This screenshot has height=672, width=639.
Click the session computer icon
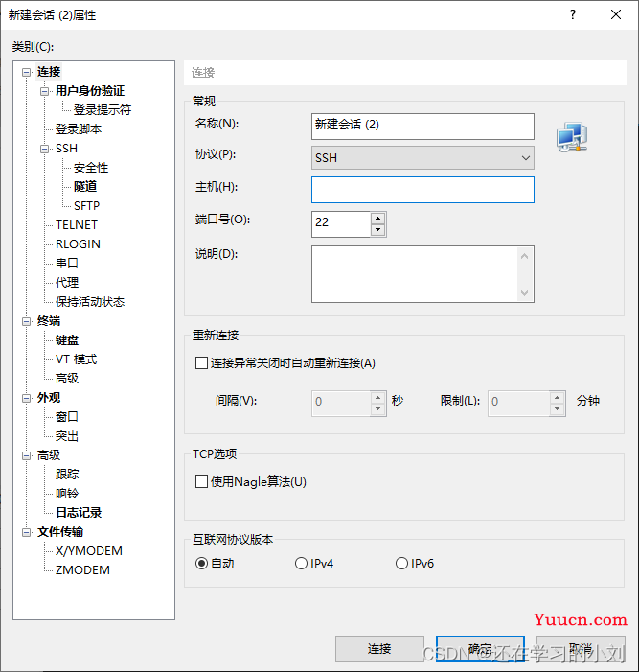coord(572,137)
